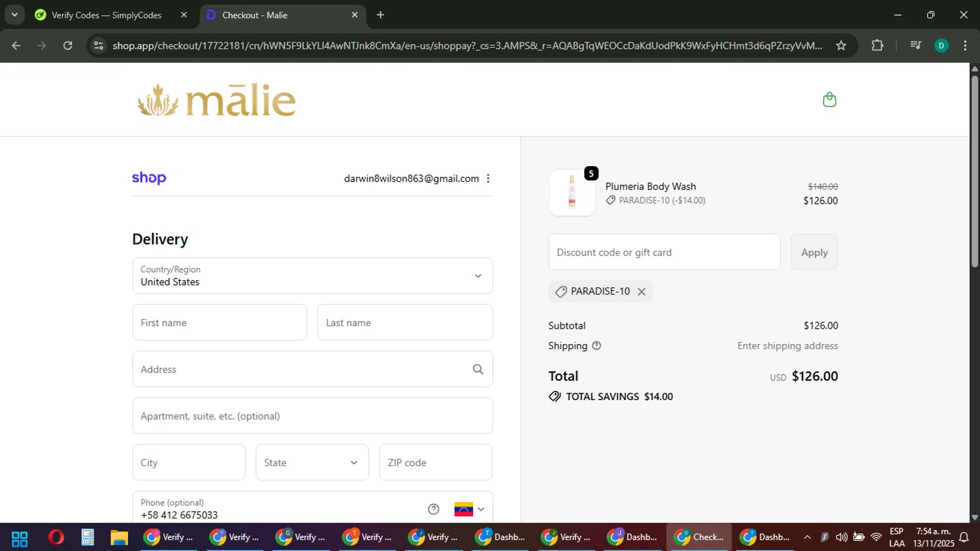Click the Plumeria Body Wash product name
The image size is (980, 551).
click(x=651, y=186)
